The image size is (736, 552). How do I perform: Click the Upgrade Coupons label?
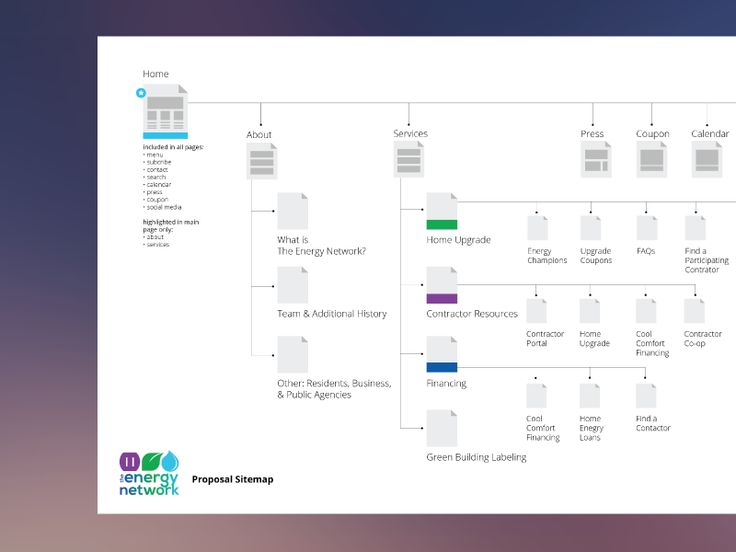(x=596, y=256)
